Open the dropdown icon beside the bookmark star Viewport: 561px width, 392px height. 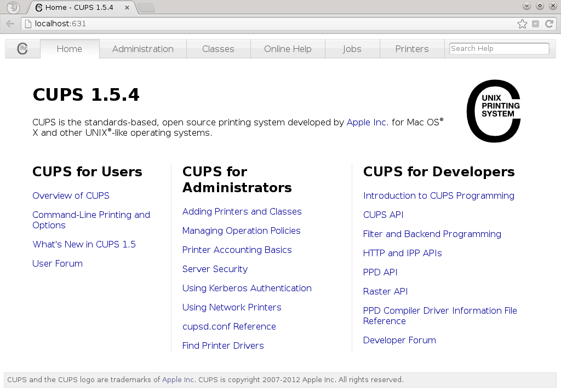(536, 24)
